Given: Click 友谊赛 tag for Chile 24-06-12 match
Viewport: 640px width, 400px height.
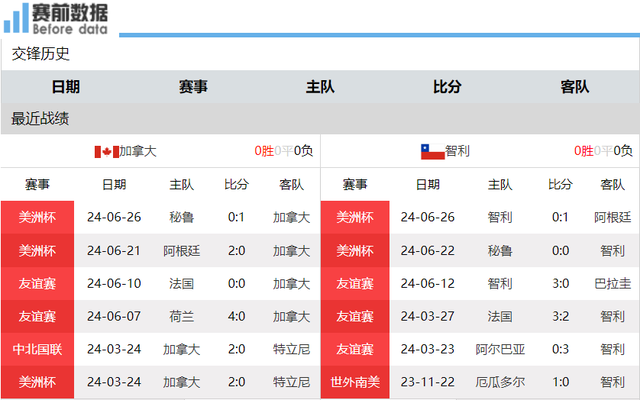Looking at the screenshot, I should (x=355, y=283).
